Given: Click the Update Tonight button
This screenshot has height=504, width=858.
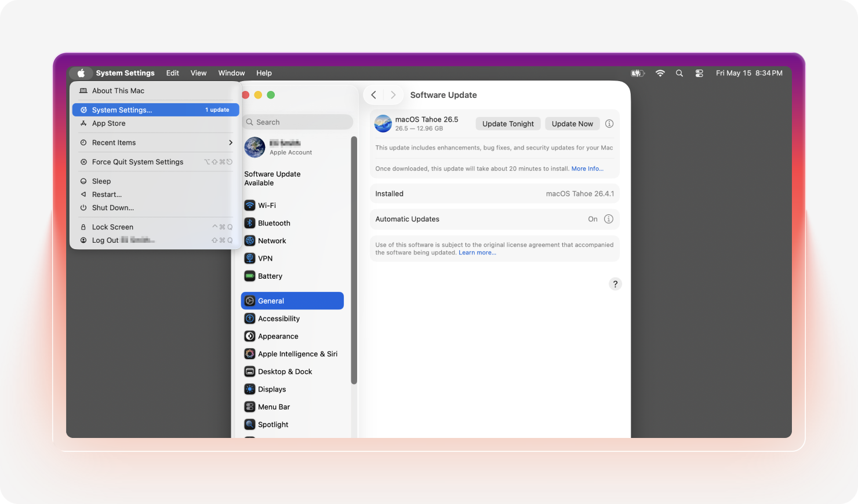Looking at the screenshot, I should pos(508,123).
